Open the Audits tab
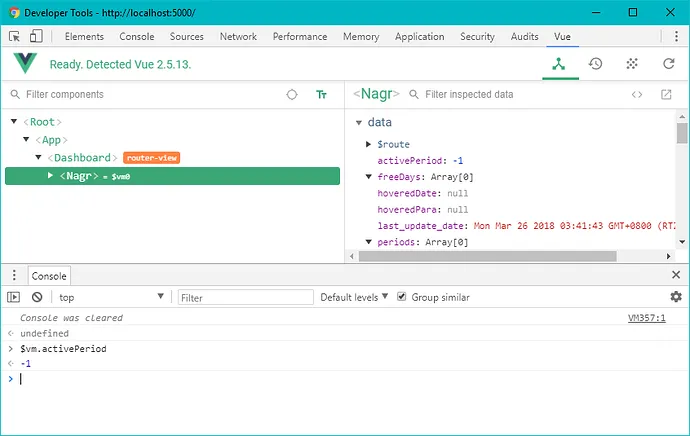This screenshot has height=436, width=690. click(x=525, y=37)
